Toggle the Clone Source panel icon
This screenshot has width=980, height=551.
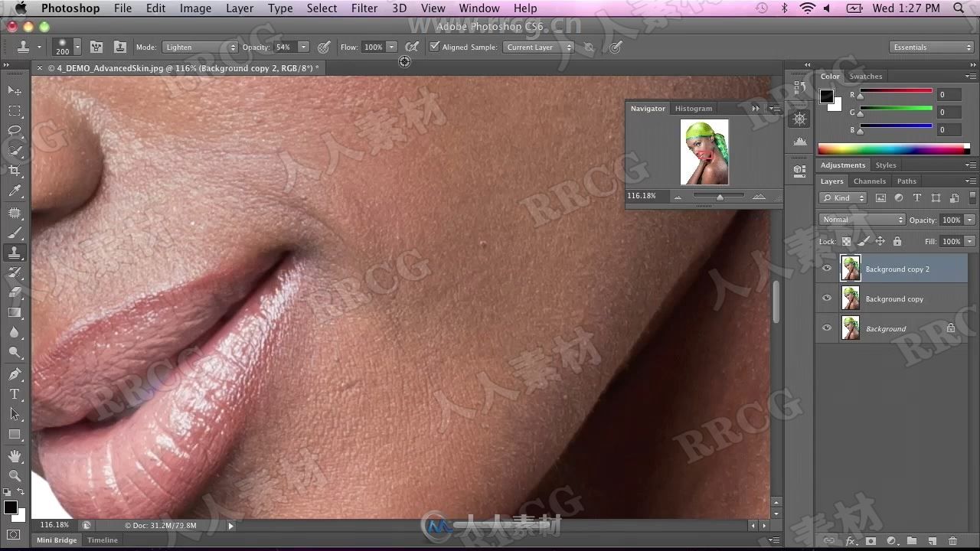[120, 47]
